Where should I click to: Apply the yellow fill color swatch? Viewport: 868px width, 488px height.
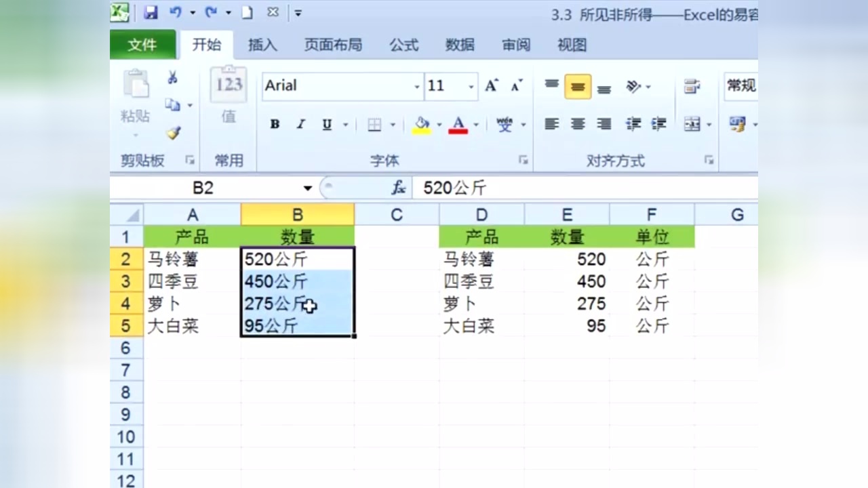(x=422, y=125)
